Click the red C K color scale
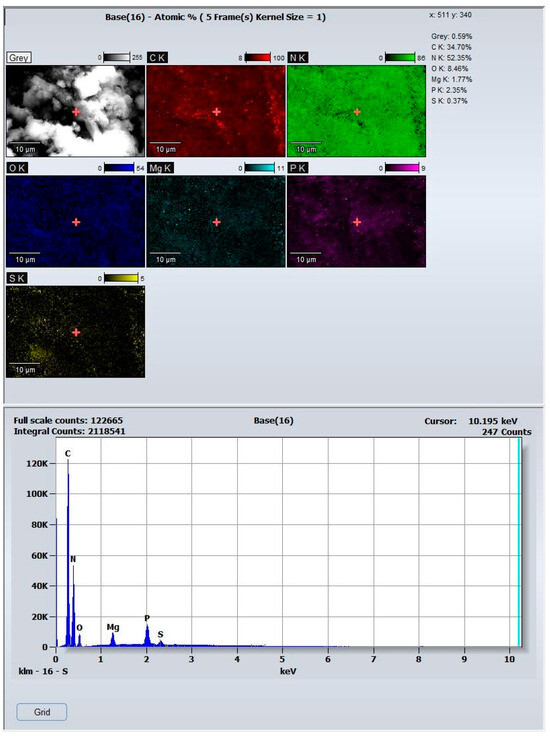This screenshot has width=550, height=738. [x=257, y=57]
